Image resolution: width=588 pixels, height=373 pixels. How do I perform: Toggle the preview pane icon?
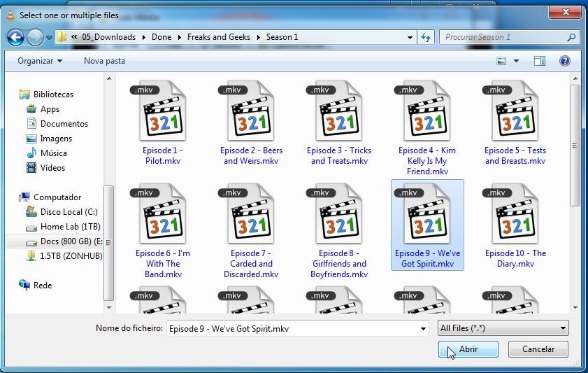point(540,61)
